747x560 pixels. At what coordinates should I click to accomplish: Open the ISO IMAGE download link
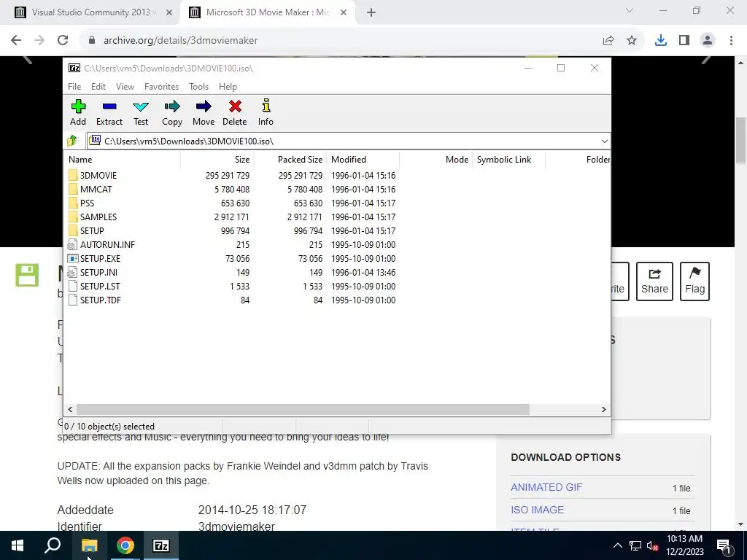pos(538,510)
